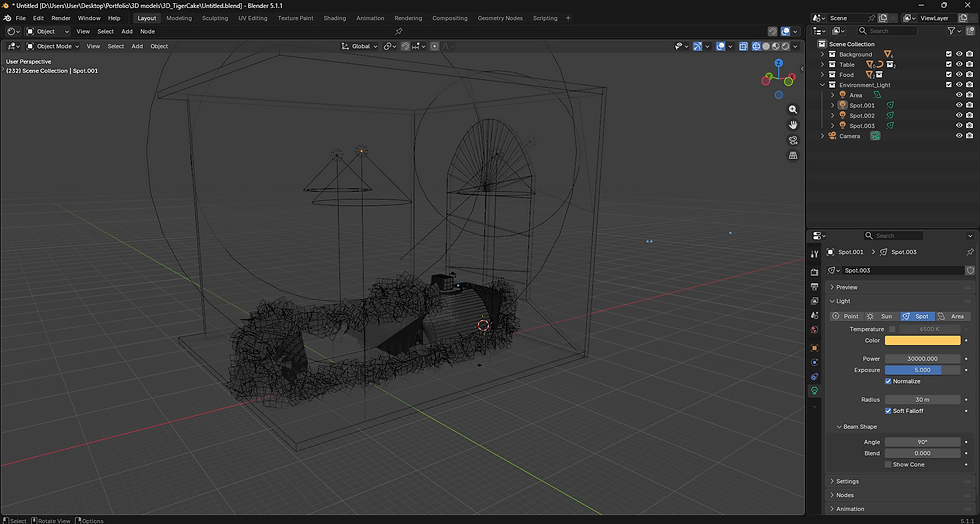The width and height of the screenshot is (980, 524).
Task: Uncheck the Table collection exclude checkbox
Action: [949, 64]
